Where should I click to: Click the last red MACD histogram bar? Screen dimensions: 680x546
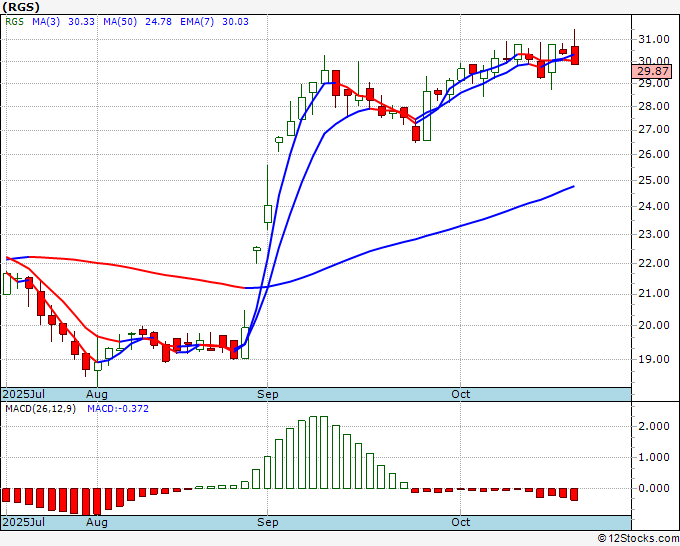(574, 494)
